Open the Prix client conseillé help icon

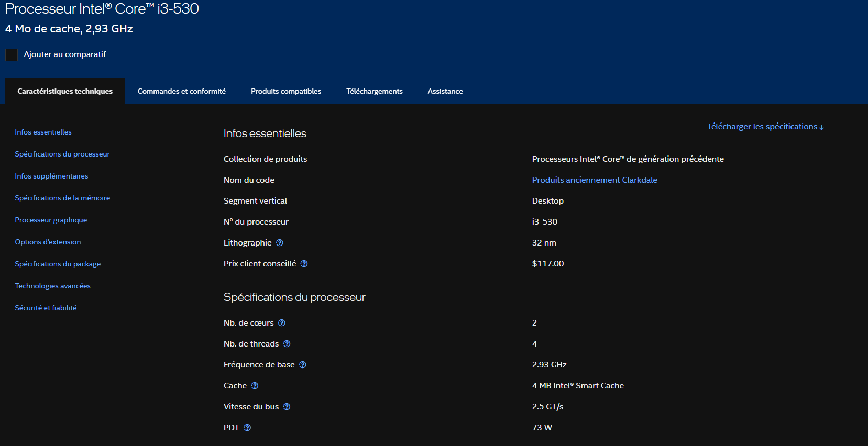click(x=304, y=264)
